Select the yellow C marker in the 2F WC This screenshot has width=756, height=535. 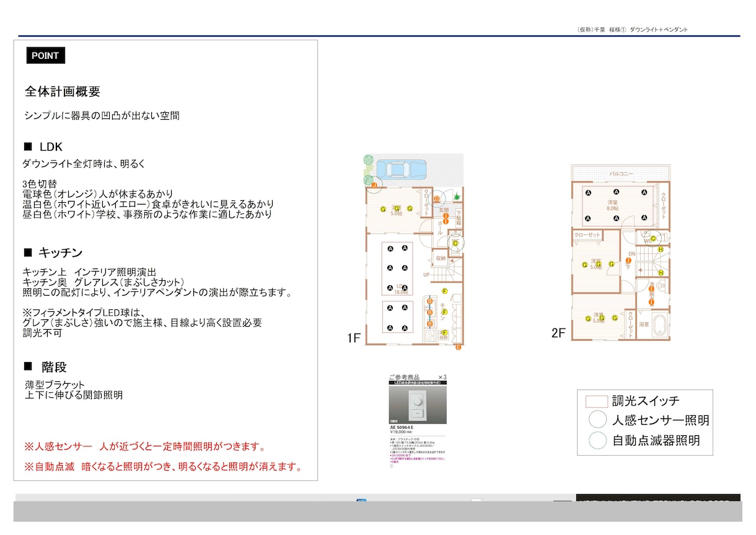[x=653, y=238]
